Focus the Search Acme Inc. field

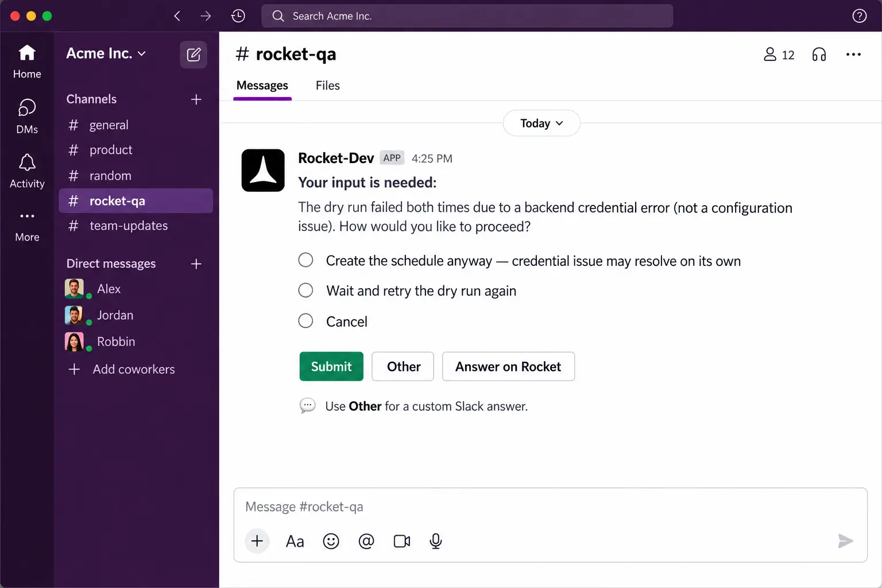pyautogui.click(x=467, y=16)
